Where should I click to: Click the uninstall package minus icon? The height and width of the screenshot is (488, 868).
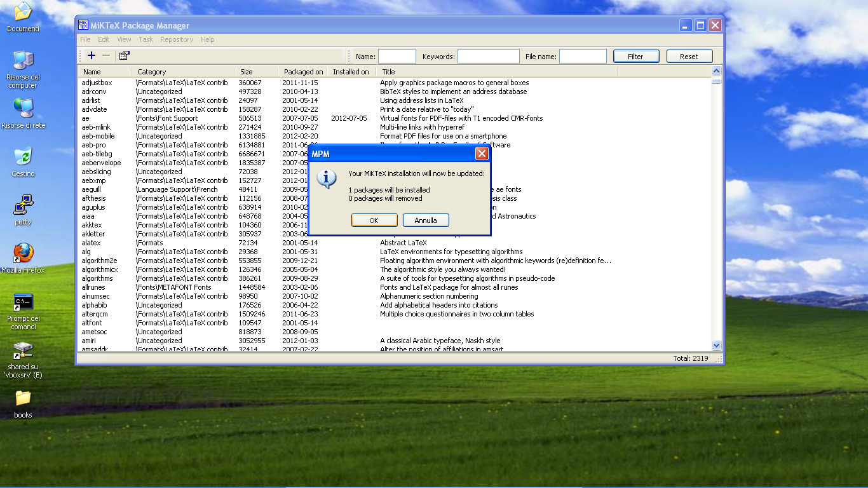point(106,56)
